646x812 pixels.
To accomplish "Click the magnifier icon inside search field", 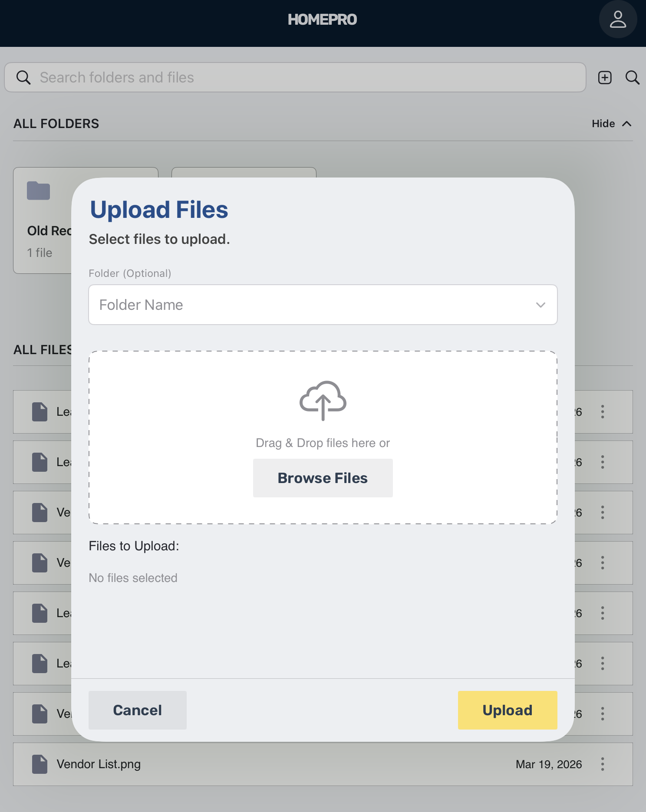I will (x=23, y=78).
